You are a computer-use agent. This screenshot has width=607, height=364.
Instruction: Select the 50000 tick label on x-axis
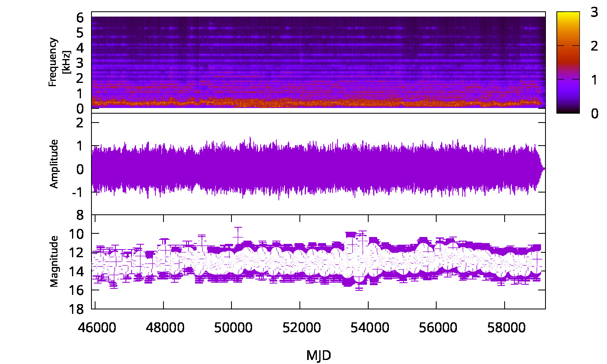[x=233, y=327]
